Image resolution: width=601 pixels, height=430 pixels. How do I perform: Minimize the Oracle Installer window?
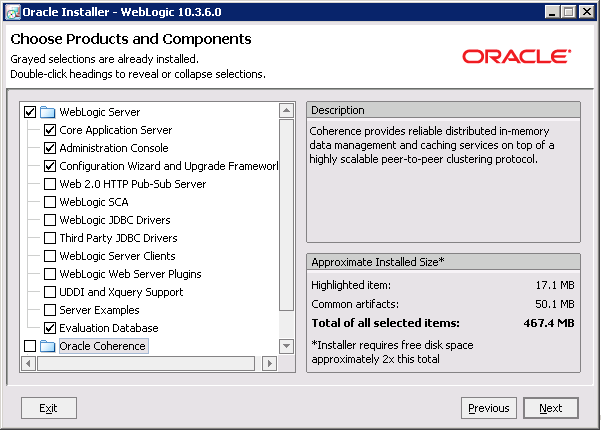point(552,12)
